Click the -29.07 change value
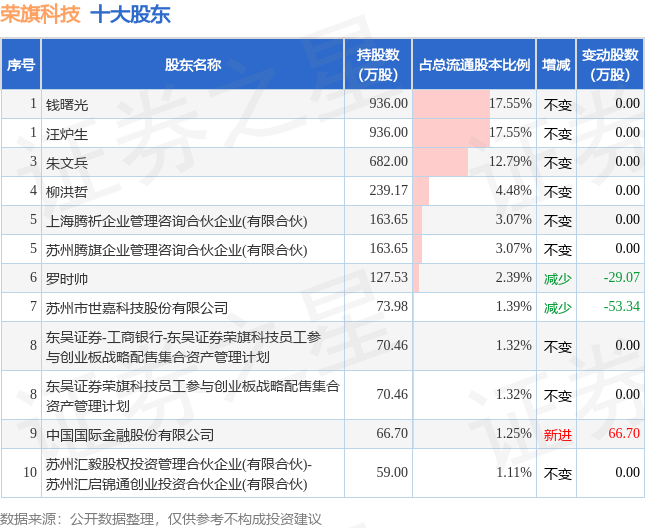Viewport: 645px width, 528px height. [x=622, y=277]
